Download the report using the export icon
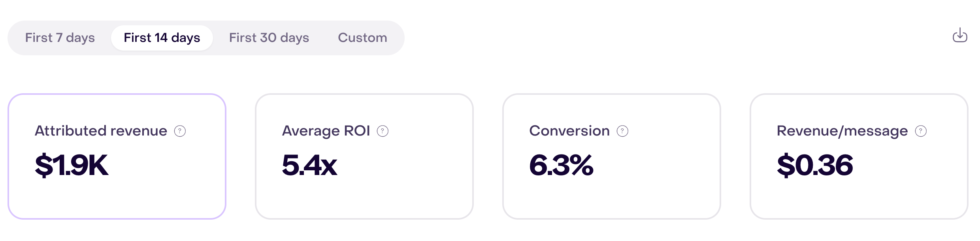 click(x=959, y=35)
